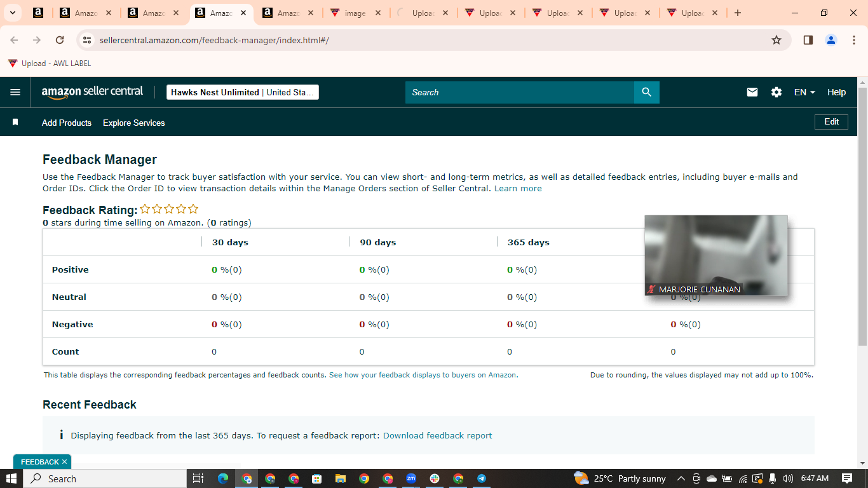Focus the Seller Central Search field

pos(520,92)
